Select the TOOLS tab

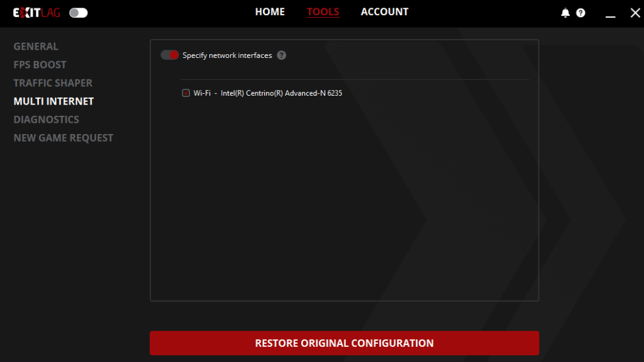click(323, 12)
